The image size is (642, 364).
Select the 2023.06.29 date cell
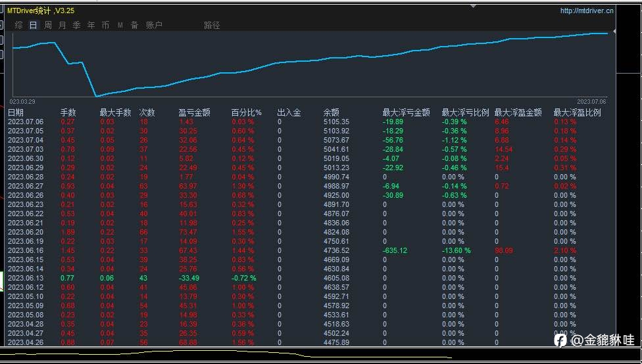tap(26, 168)
